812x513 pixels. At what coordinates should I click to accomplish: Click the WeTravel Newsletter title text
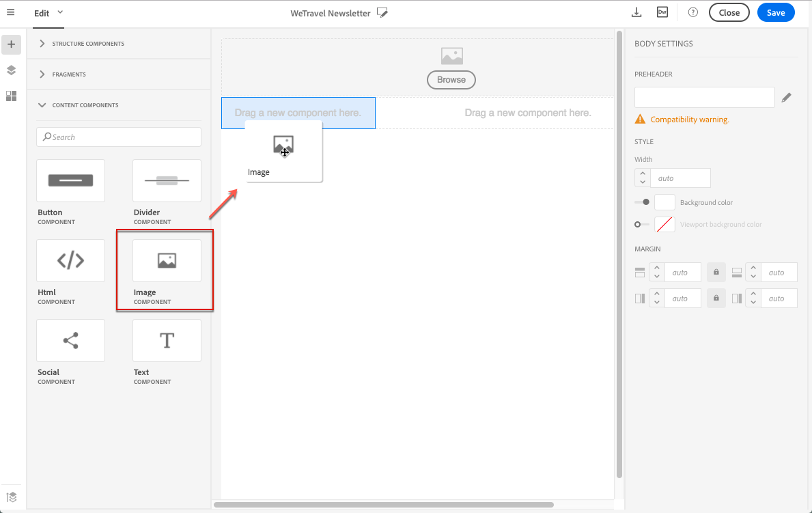click(331, 14)
